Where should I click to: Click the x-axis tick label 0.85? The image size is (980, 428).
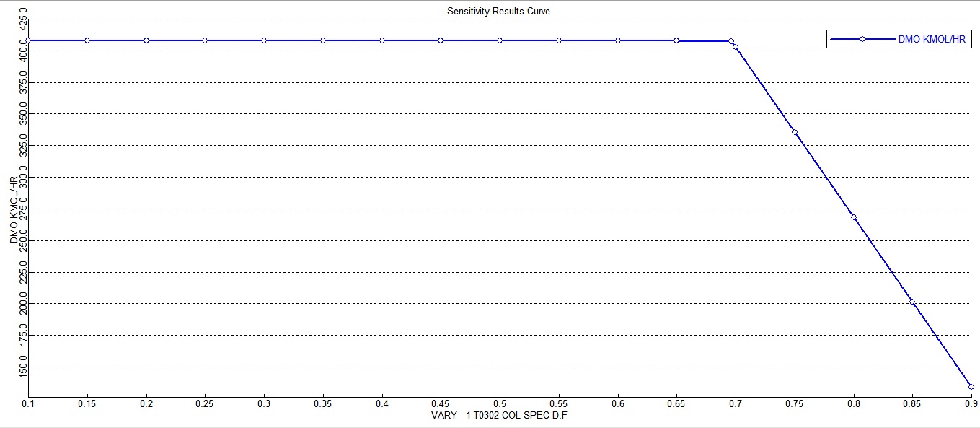click(913, 405)
